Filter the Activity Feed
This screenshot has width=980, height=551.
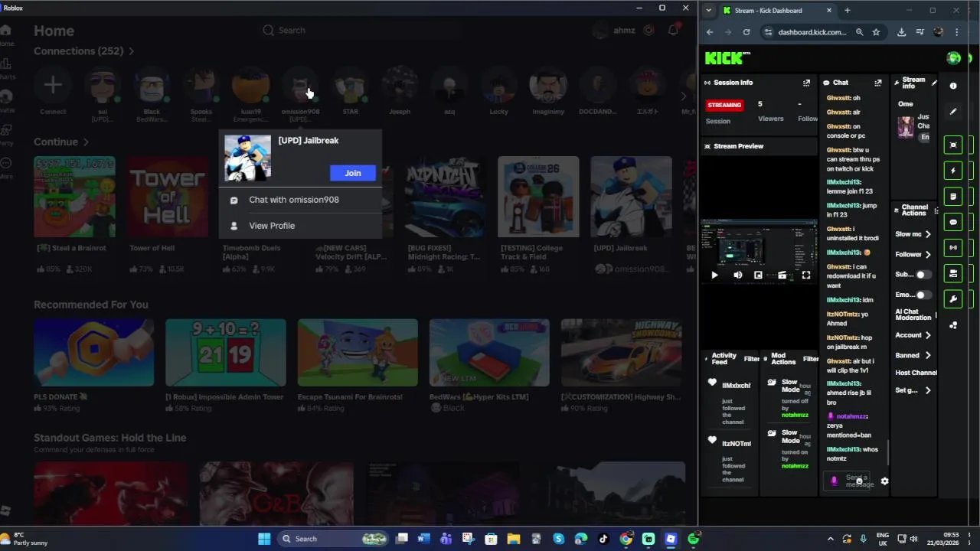point(751,359)
